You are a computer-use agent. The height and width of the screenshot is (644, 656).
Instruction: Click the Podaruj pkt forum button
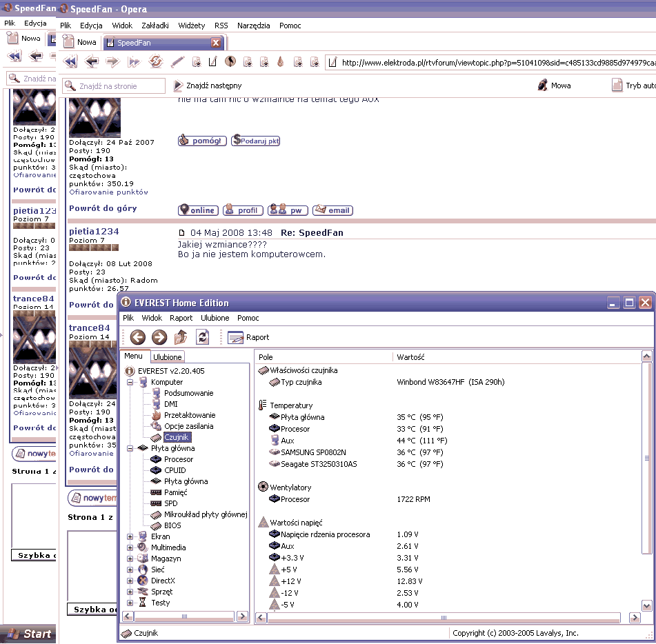coord(256,141)
